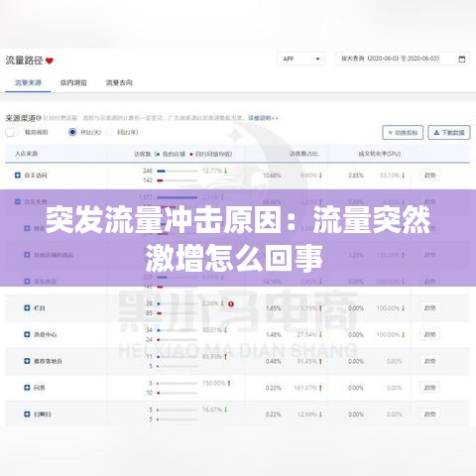Click the 1.65% share in 栏目 row

point(274,307)
